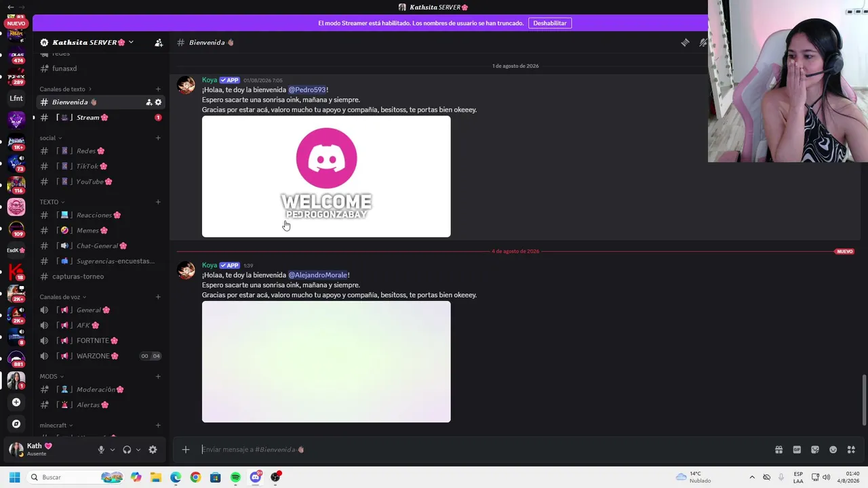Open the Lfnt server
This screenshot has height=488, width=868.
16,98
